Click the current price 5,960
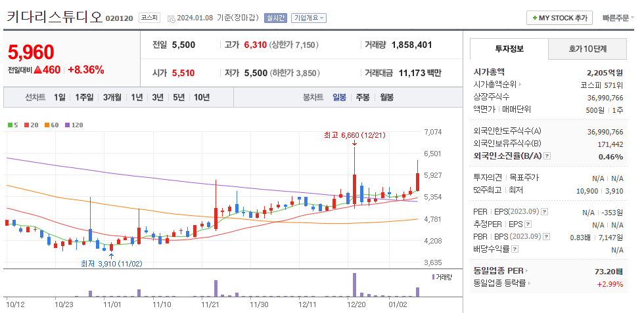 coord(32,52)
